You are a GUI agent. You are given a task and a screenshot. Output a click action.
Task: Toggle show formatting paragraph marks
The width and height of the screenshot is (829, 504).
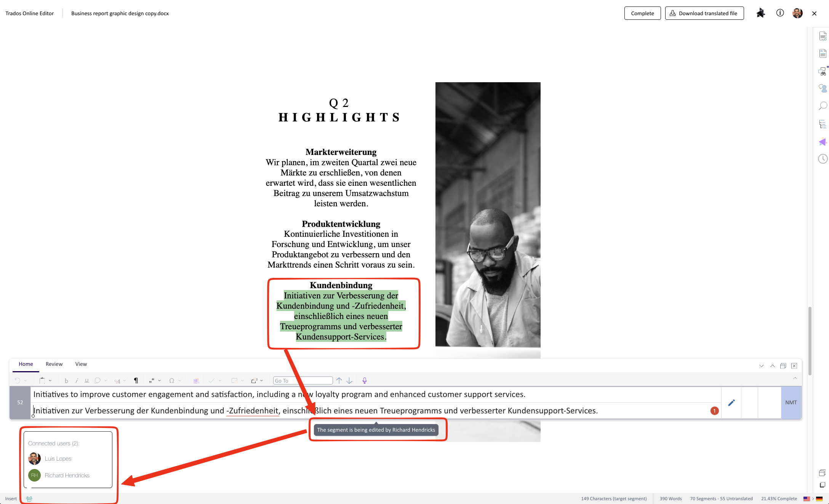(x=136, y=381)
